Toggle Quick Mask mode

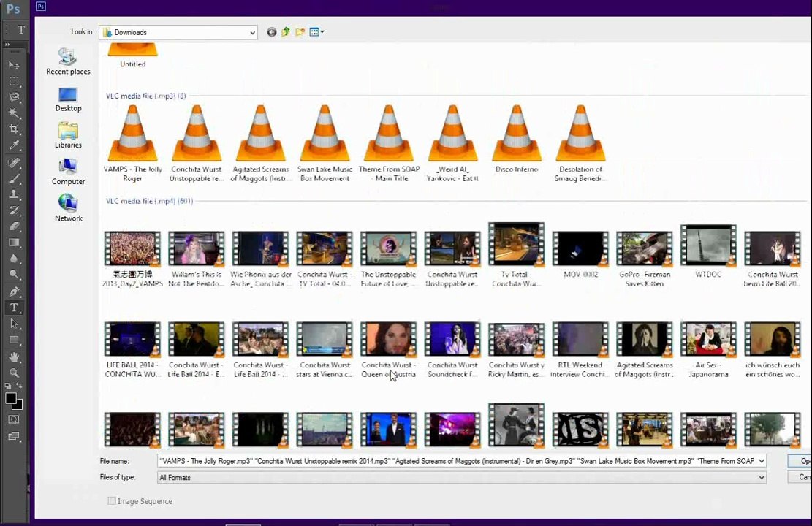point(14,419)
